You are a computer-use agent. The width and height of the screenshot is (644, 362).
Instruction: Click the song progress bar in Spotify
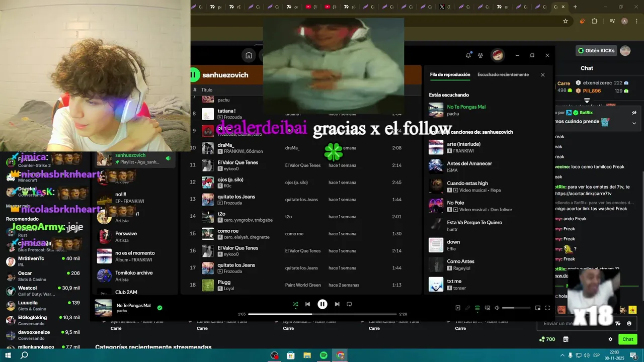(x=323, y=314)
